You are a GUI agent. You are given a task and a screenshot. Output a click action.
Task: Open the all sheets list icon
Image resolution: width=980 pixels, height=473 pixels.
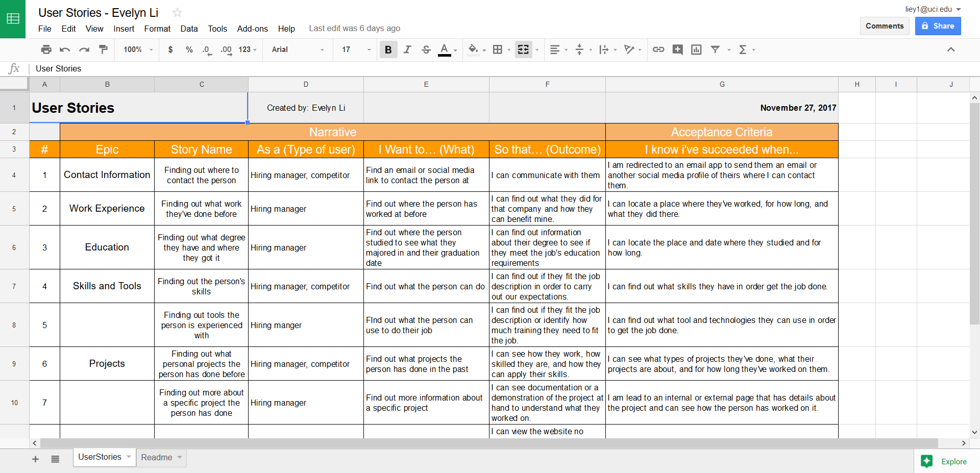pos(55,459)
